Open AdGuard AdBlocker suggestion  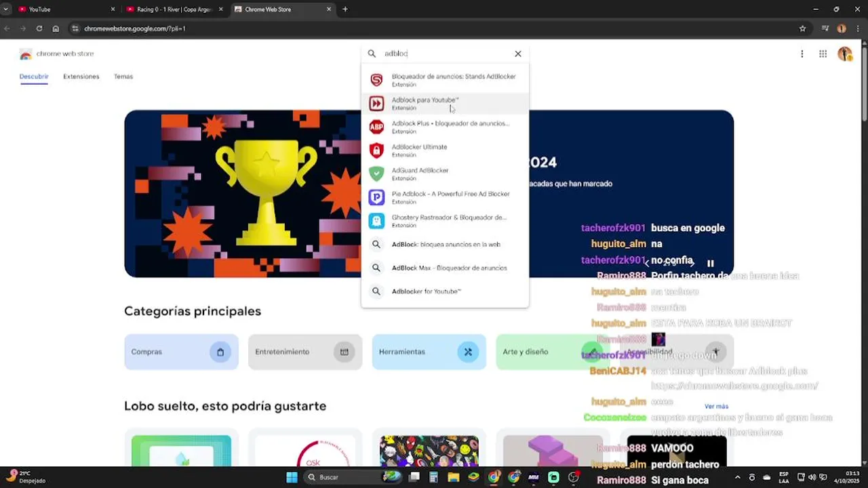[445, 174]
